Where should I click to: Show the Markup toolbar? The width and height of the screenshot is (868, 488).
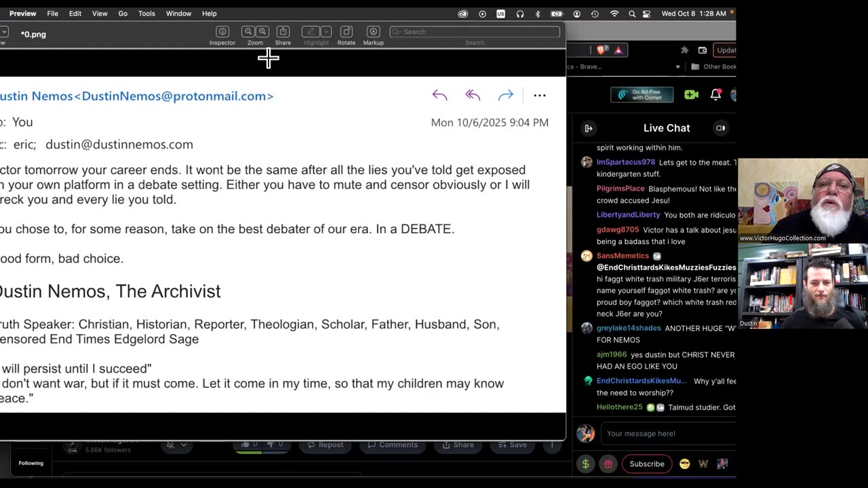tap(374, 32)
